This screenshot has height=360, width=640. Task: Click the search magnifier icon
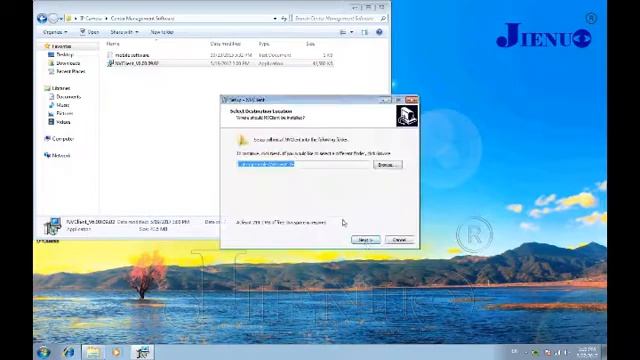[383, 18]
